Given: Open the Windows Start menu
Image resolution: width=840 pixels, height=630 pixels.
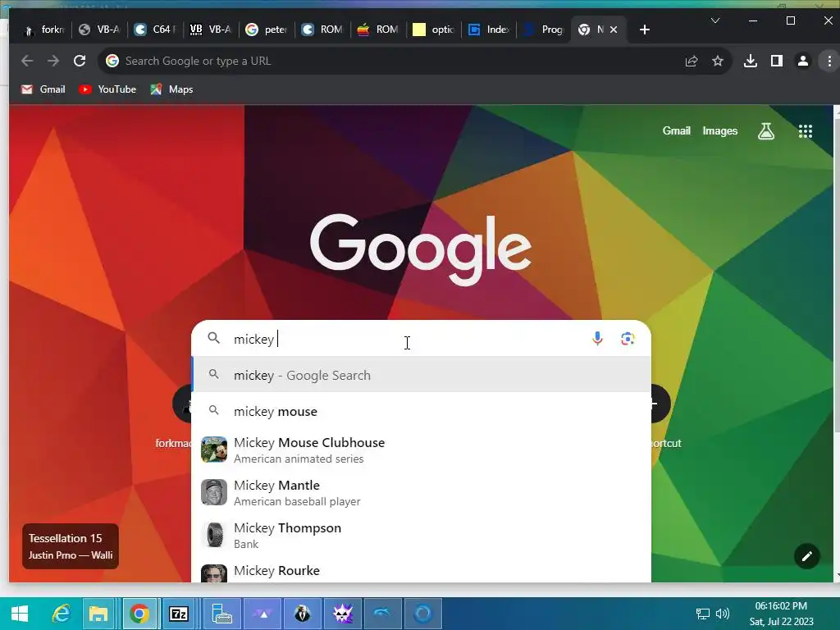Looking at the screenshot, I should (x=20, y=614).
